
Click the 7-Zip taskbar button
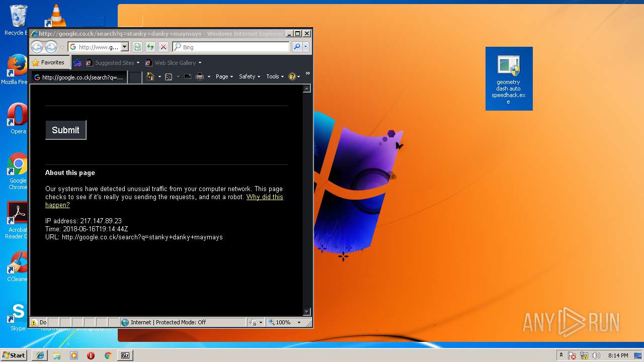[125, 355]
